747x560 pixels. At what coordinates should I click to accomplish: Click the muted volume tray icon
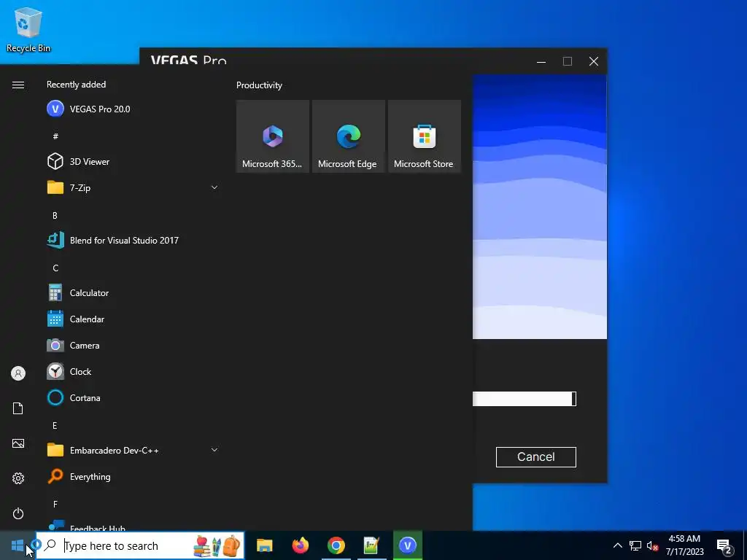pos(652,545)
